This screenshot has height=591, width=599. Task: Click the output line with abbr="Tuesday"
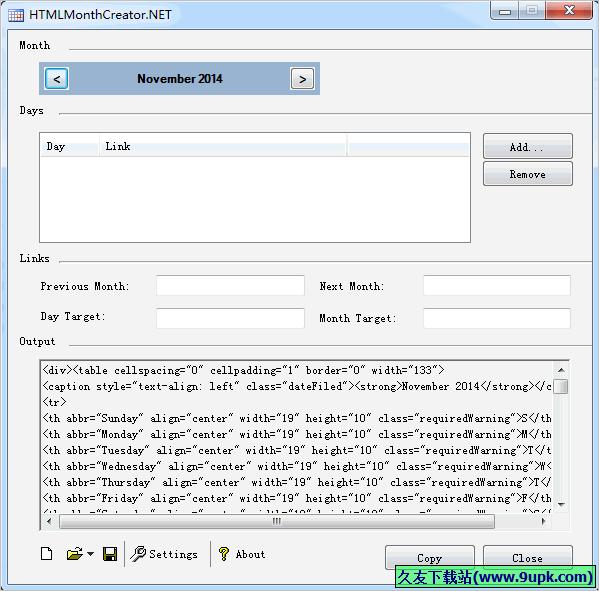coord(297,450)
